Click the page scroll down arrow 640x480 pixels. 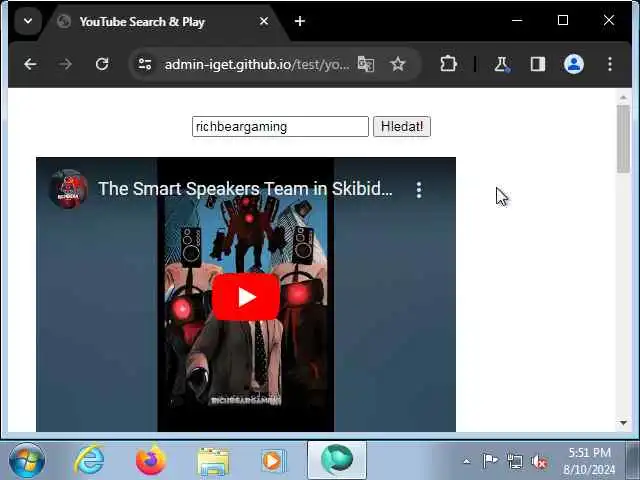623,423
